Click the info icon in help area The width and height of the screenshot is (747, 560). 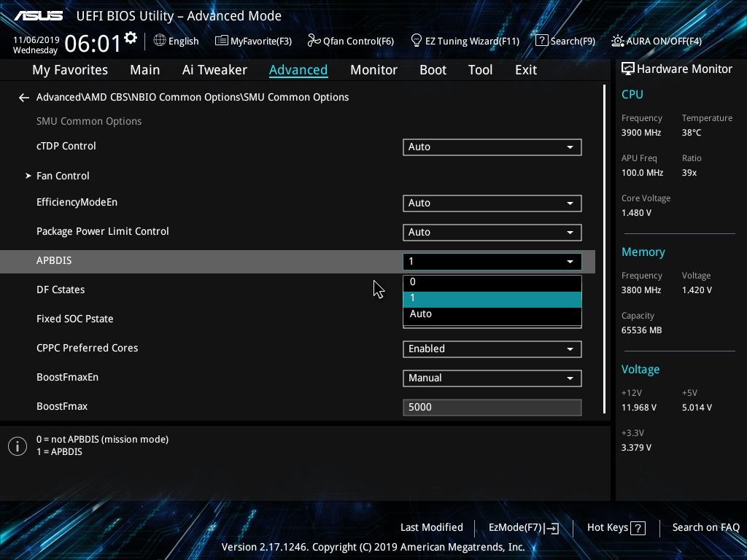point(18,446)
